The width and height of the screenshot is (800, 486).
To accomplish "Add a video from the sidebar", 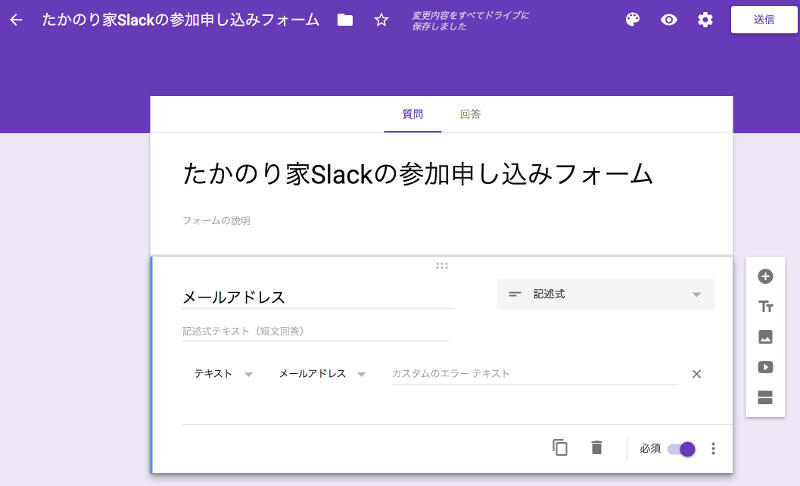I will pos(765,367).
